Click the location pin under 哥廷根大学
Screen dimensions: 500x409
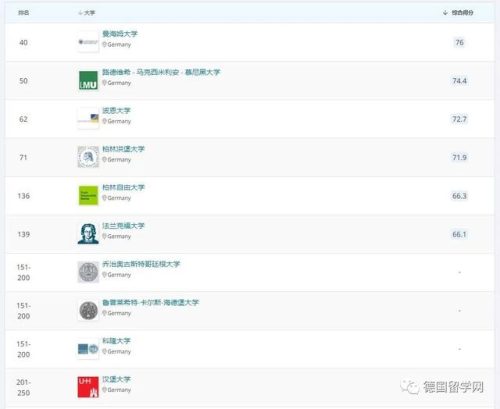104,275
